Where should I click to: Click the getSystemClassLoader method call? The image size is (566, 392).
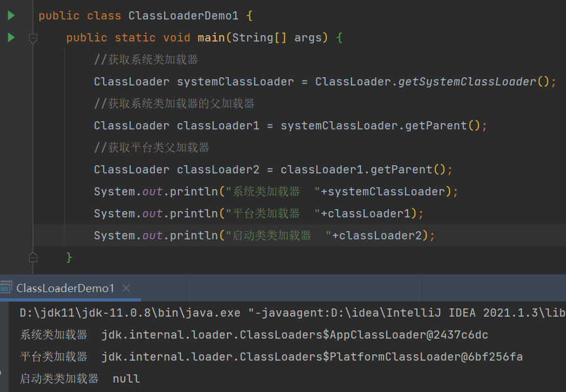[467, 82]
